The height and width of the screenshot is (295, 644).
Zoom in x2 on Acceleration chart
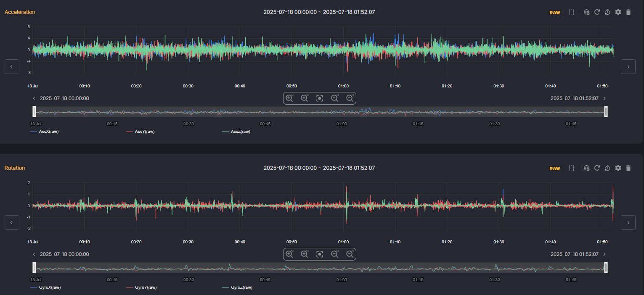click(305, 98)
